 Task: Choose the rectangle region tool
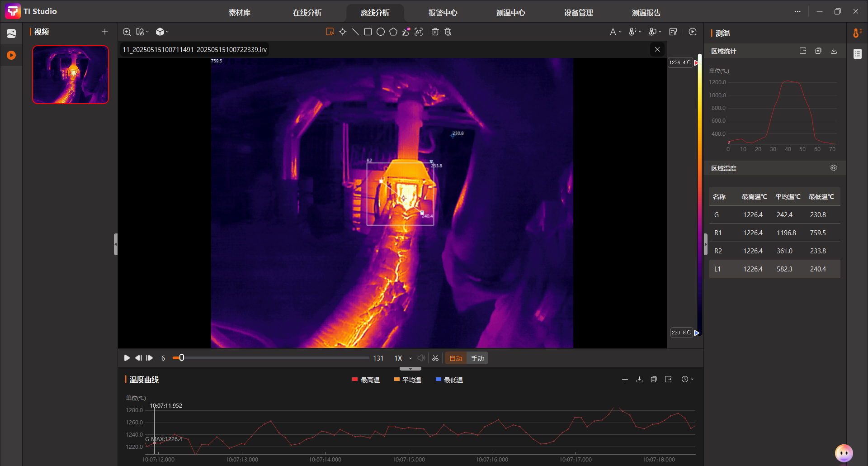[368, 32]
